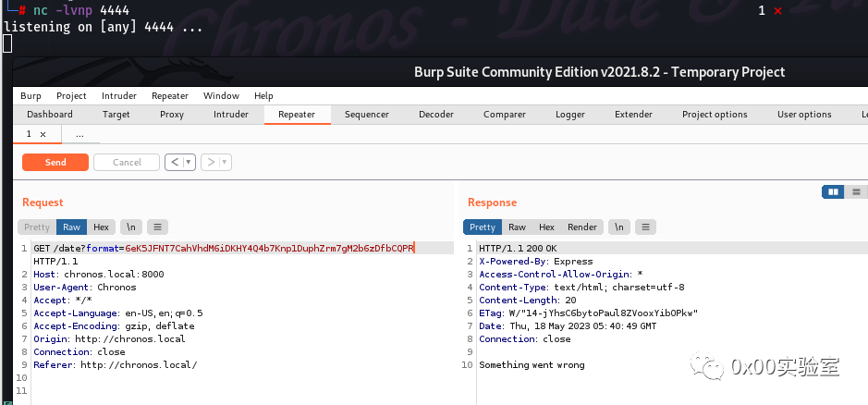Image resolution: width=868 pixels, height=405 pixels.
Task: Switch to the Intruder tool tab
Action: [x=231, y=114]
